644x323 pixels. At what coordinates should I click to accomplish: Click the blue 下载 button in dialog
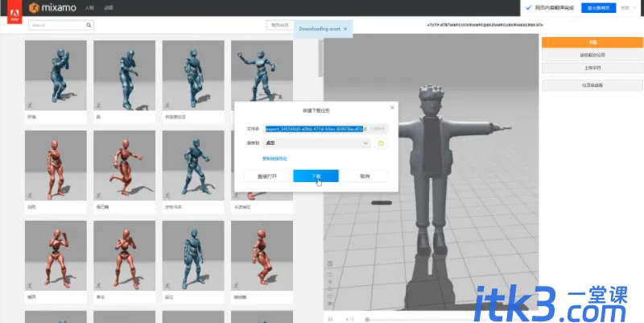316,176
